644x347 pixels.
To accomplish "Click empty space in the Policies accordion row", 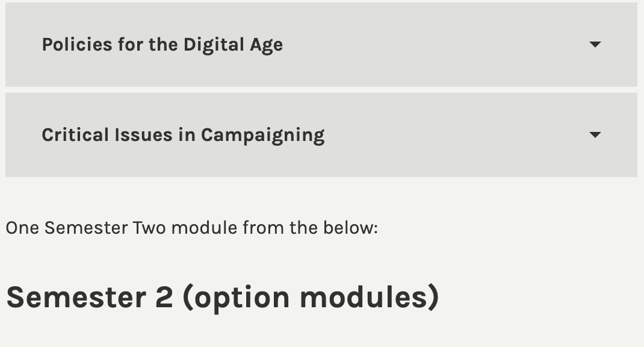I will pos(433,45).
